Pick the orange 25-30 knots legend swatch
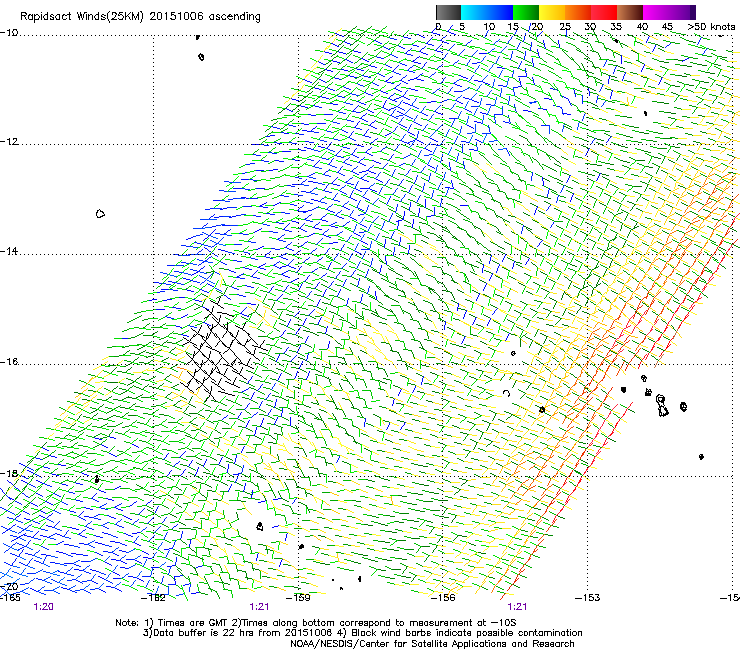 [578, 12]
